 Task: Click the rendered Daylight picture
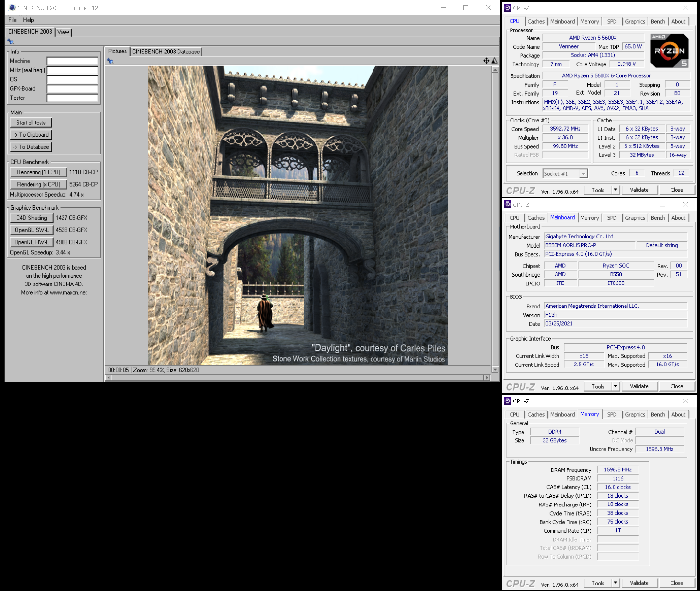click(298, 215)
